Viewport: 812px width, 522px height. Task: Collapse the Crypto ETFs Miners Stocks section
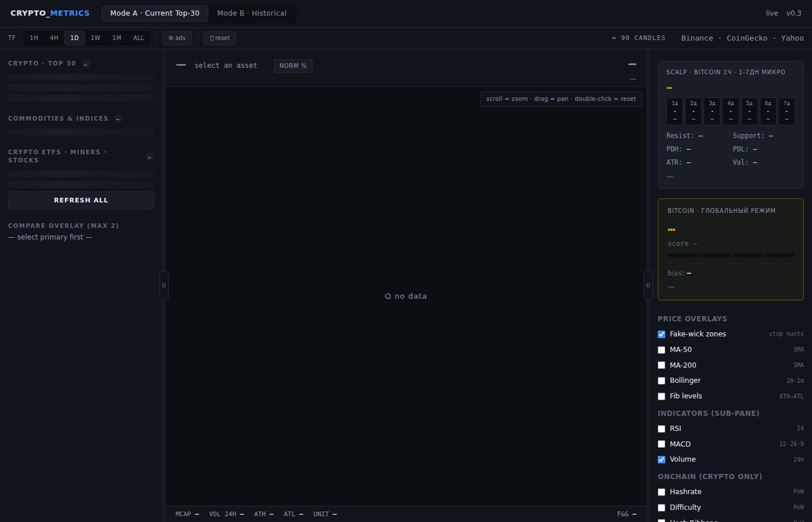[x=149, y=157]
